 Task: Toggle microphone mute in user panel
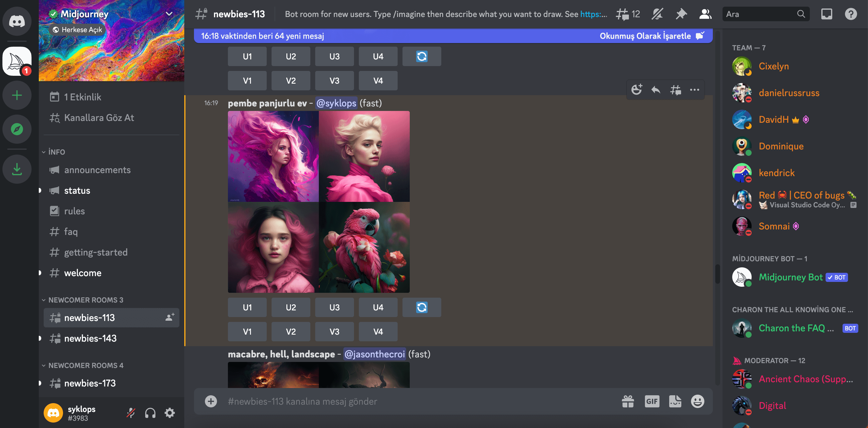tap(131, 413)
